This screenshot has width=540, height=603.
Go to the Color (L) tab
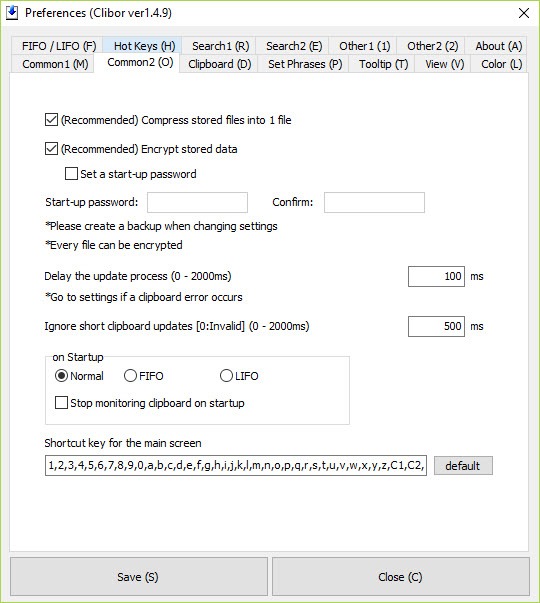[x=502, y=64]
